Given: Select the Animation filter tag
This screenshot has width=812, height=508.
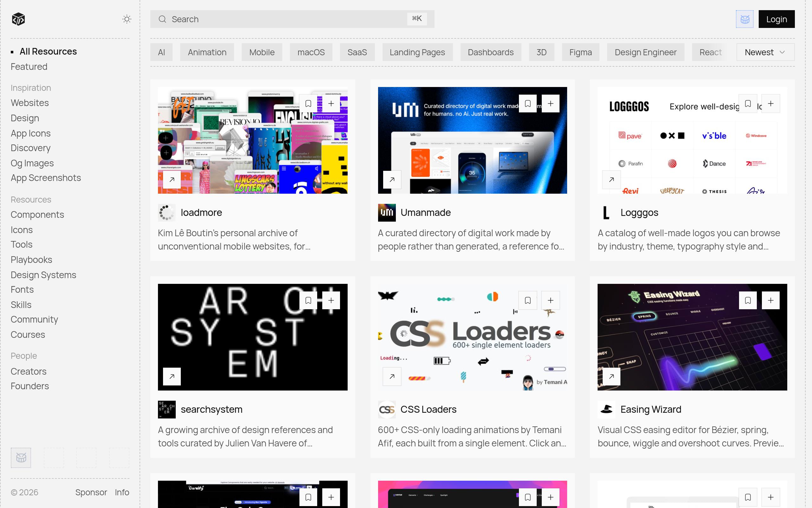Looking at the screenshot, I should point(207,52).
